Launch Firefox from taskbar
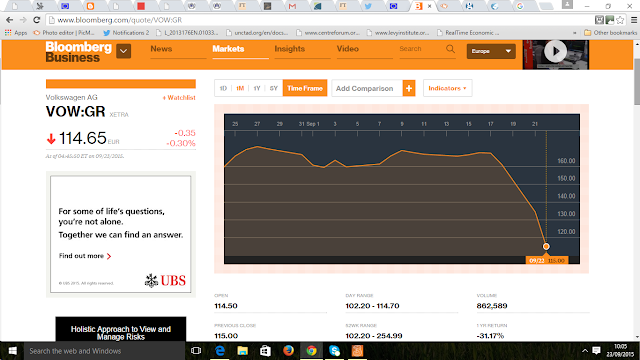 click(288, 351)
